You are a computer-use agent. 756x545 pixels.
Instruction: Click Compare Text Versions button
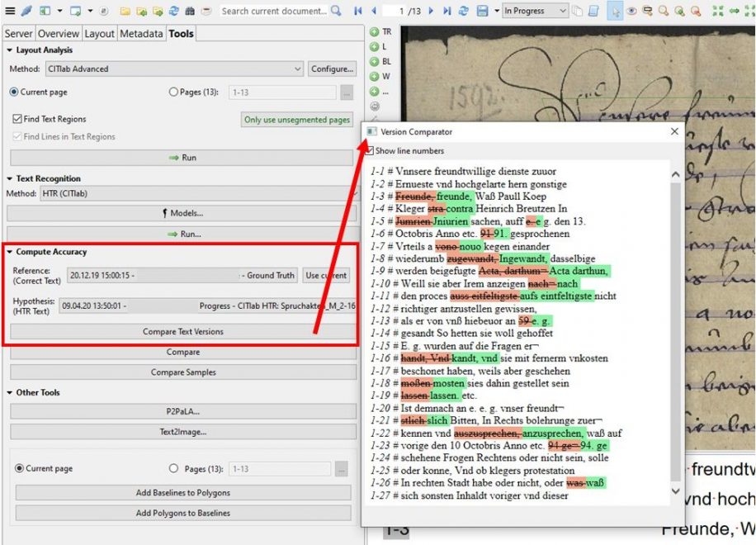click(x=182, y=332)
